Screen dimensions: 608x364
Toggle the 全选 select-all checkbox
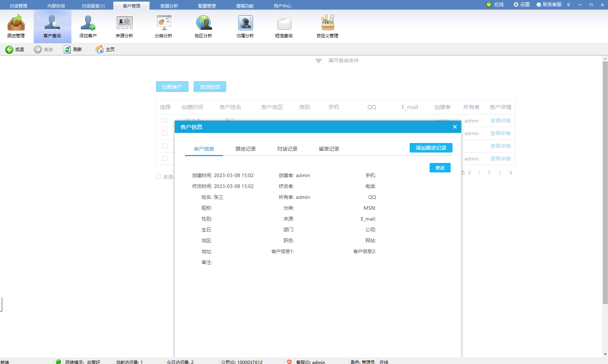(x=158, y=176)
